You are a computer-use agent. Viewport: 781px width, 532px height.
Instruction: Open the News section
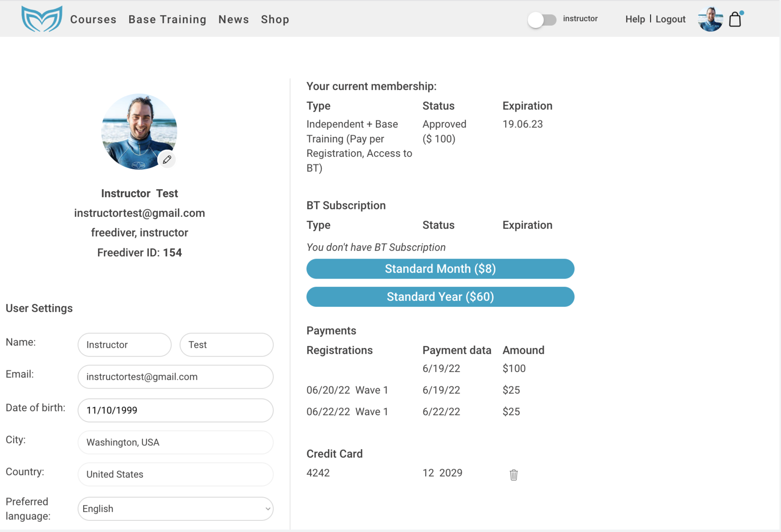pyautogui.click(x=234, y=20)
